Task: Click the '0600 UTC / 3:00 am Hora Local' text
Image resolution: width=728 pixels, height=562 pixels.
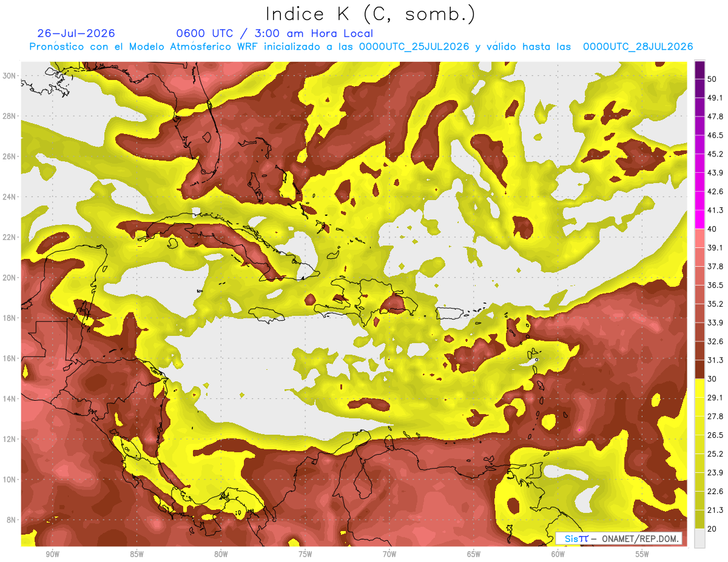Action: [x=274, y=33]
